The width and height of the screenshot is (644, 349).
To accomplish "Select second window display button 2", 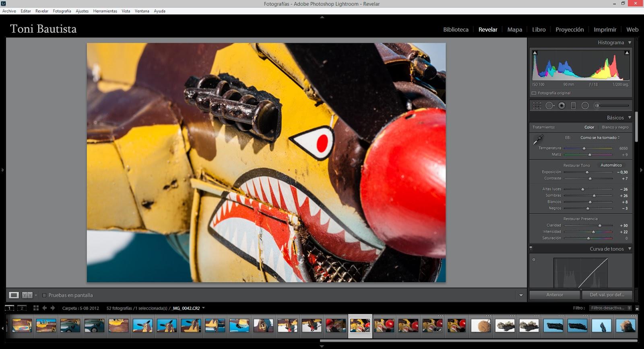I will pos(22,308).
